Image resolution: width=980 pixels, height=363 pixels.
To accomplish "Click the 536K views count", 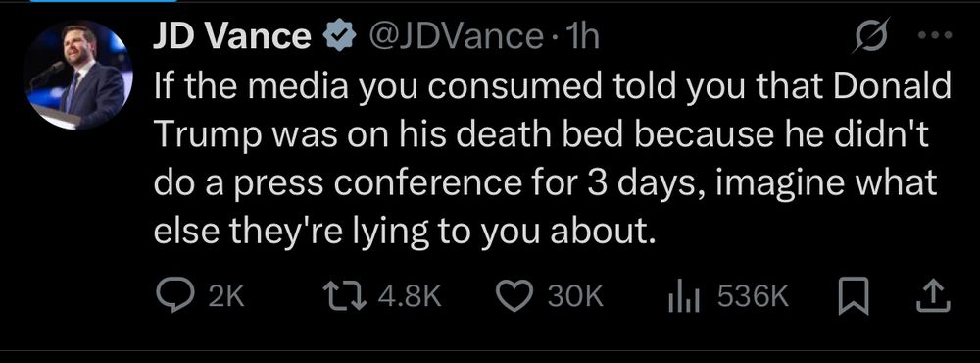I will [x=753, y=296].
